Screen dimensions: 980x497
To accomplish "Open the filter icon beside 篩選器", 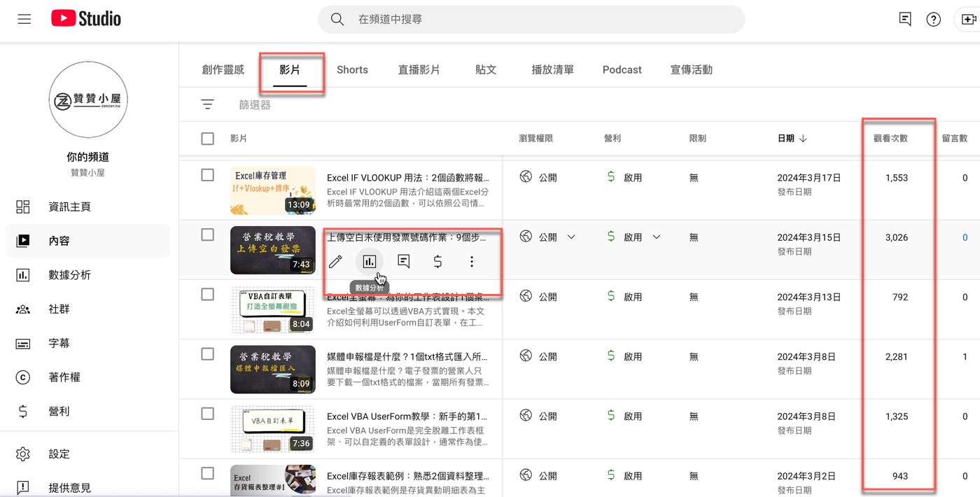I will click(x=207, y=104).
